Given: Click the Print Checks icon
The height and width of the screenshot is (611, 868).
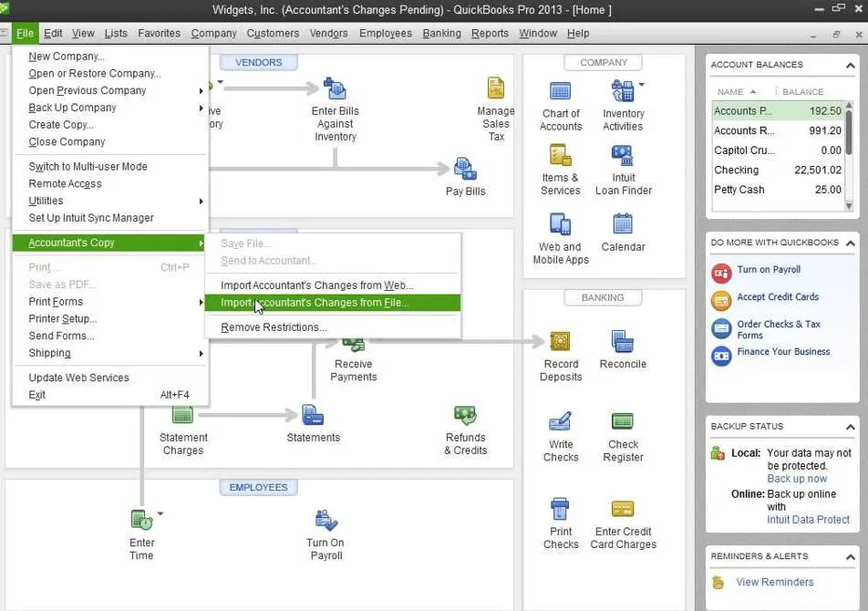Looking at the screenshot, I should click(560, 509).
